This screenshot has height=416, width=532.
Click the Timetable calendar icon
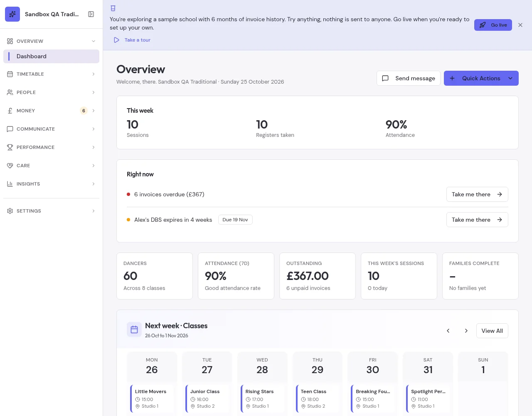[x=10, y=74]
